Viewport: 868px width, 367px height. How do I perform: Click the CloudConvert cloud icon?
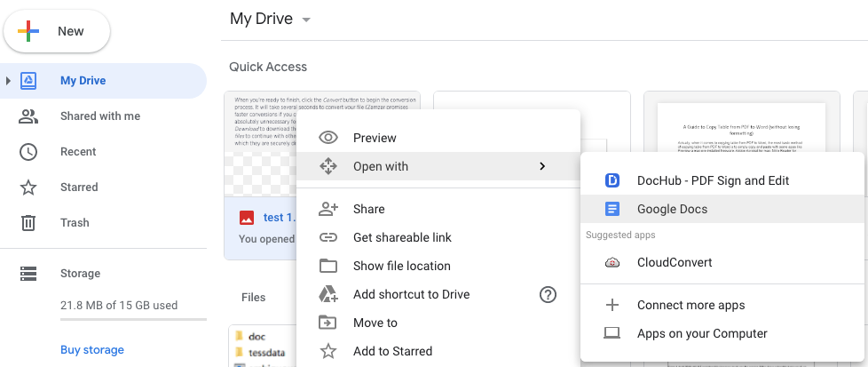612,263
